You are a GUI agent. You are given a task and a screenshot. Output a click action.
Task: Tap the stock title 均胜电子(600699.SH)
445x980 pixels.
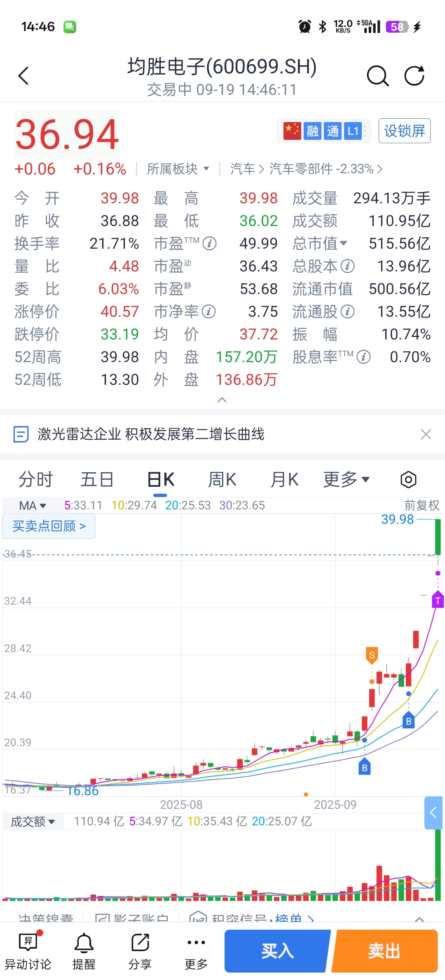tap(222, 66)
